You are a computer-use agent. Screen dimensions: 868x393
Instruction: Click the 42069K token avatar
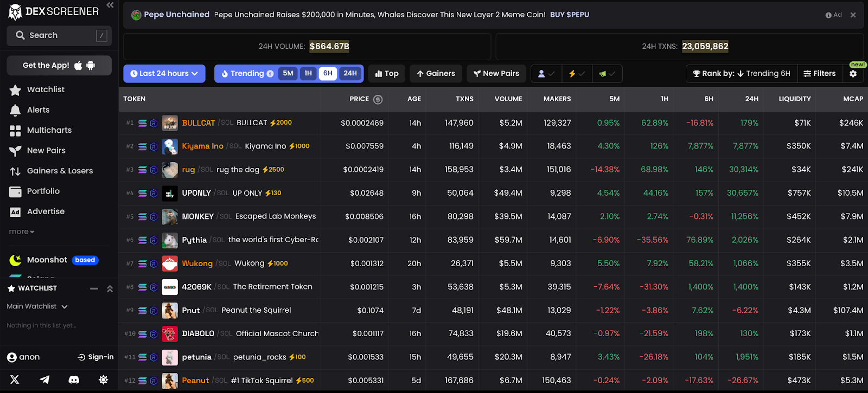[170, 287]
